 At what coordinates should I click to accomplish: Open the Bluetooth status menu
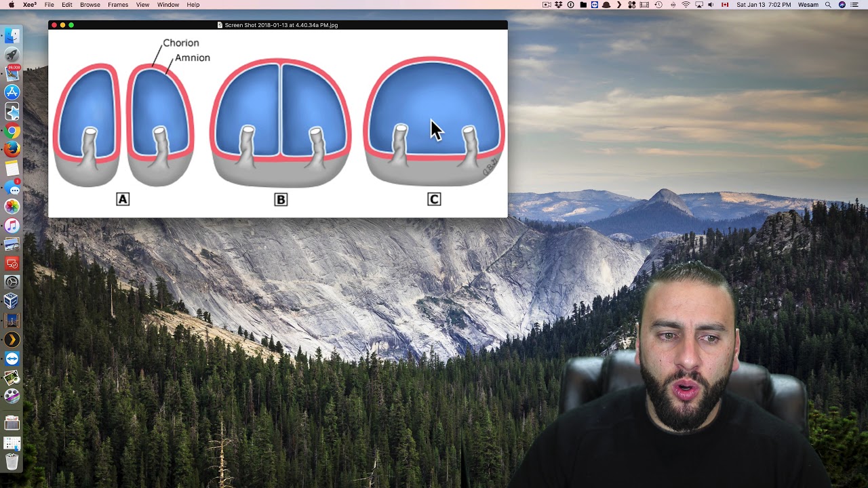[x=673, y=5]
